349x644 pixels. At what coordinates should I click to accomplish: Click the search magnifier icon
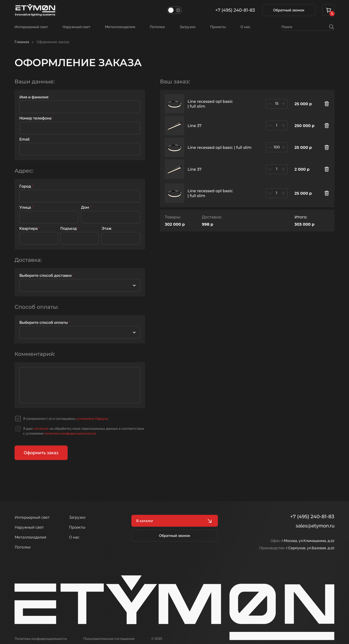click(331, 27)
